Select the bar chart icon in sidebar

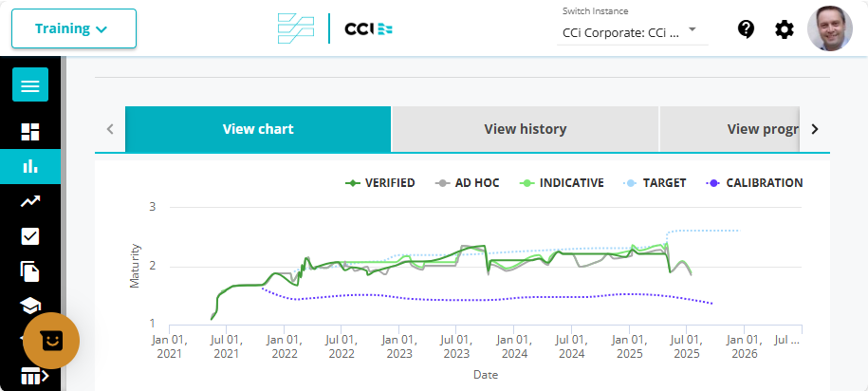(x=30, y=166)
